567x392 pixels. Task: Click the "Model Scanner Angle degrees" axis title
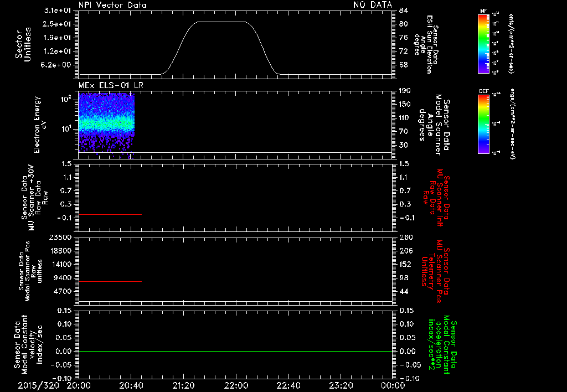[434, 125]
